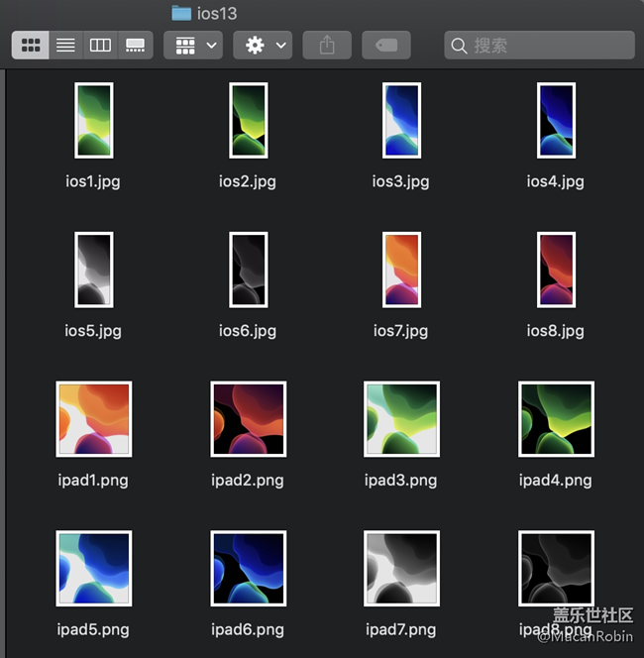
Task: Select the ios5.jpg grayscale wallpaper
Action: pyautogui.click(x=93, y=270)
